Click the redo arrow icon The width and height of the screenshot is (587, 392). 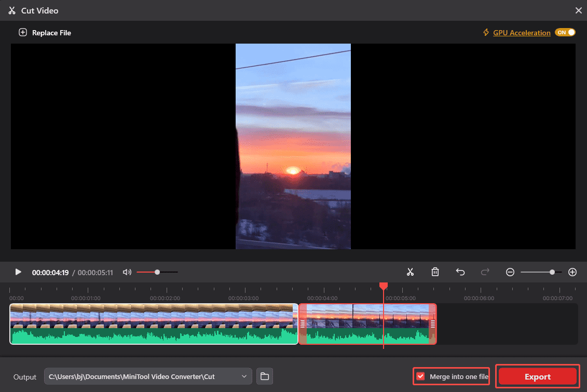[x=485, y=272]
